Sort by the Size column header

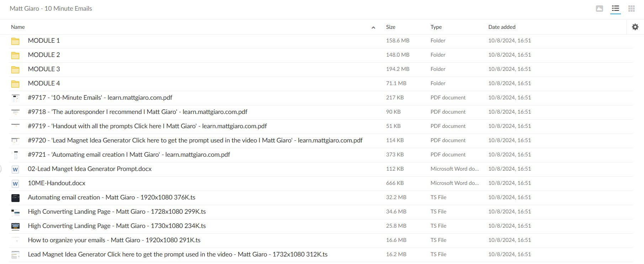390,27
